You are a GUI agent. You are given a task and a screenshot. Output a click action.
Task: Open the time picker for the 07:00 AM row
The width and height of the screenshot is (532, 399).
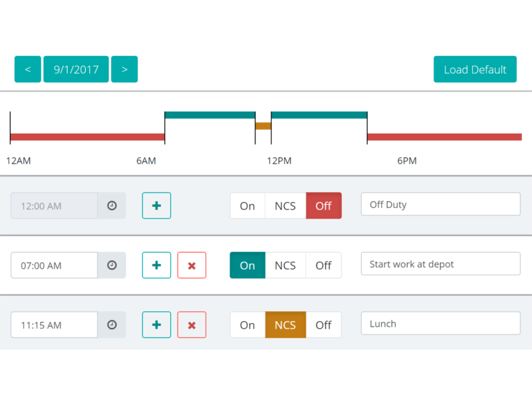click(112, 265)
